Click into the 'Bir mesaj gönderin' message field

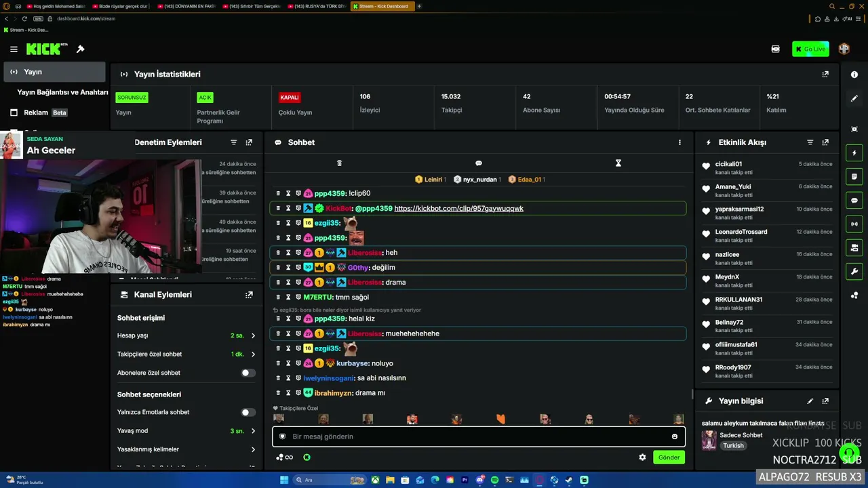[x=479, y=436]
